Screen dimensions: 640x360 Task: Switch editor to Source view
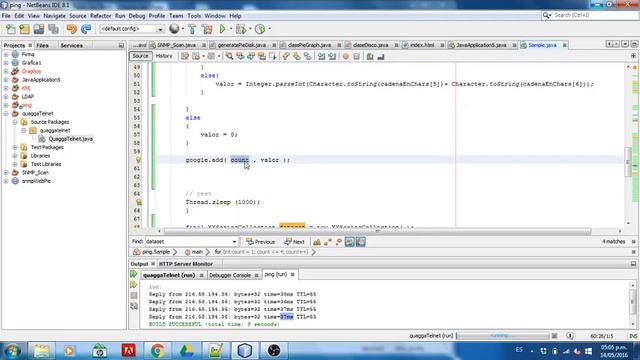click(x=140, y=56)
